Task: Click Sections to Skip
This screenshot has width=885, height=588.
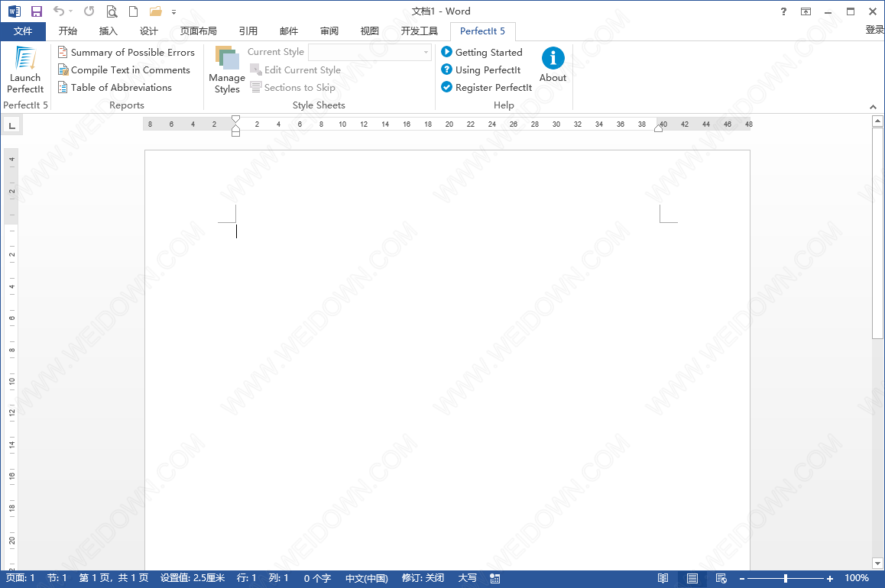Action: tap(293, 87)
